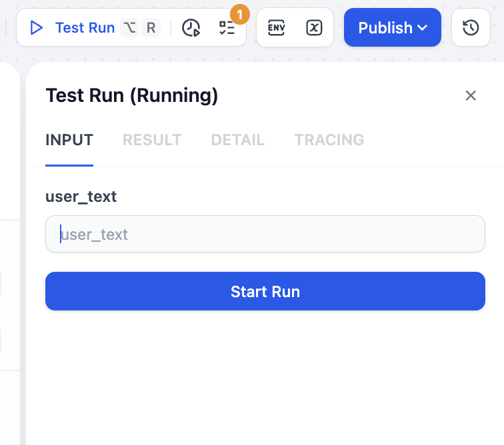Open the ENV environment variables icon
The image size is (504, 445).
(x=276, y=27)
